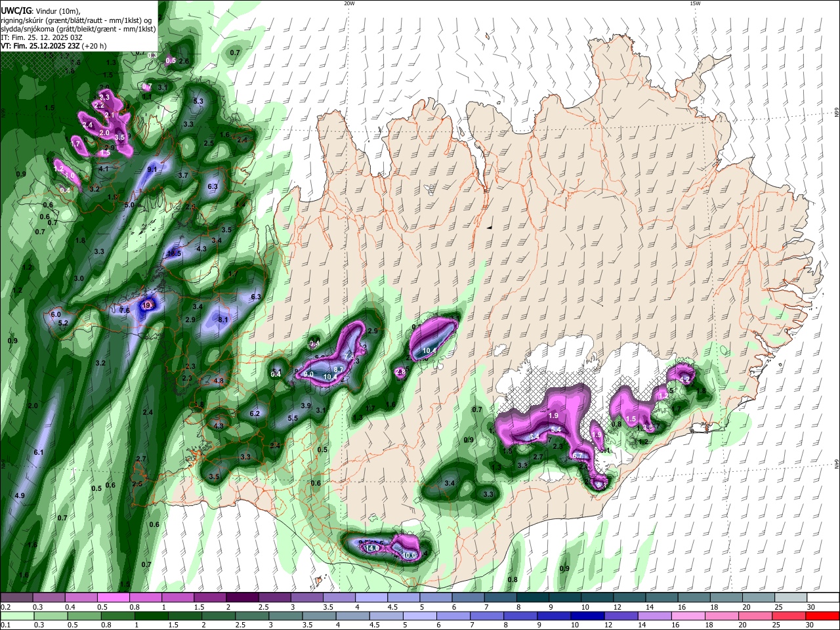Click the '6.0' precipitation value on the map
840x630 pixels.
pyautogui.click(x=56, y=314)
